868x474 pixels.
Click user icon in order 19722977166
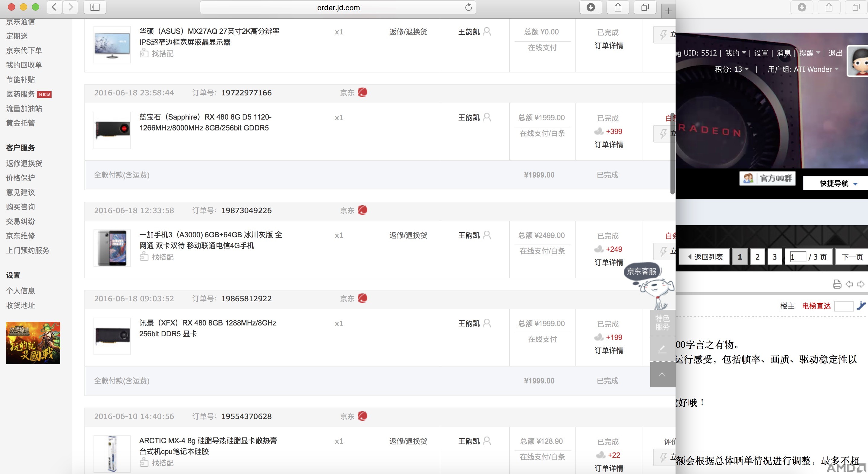tap(486, 117)
